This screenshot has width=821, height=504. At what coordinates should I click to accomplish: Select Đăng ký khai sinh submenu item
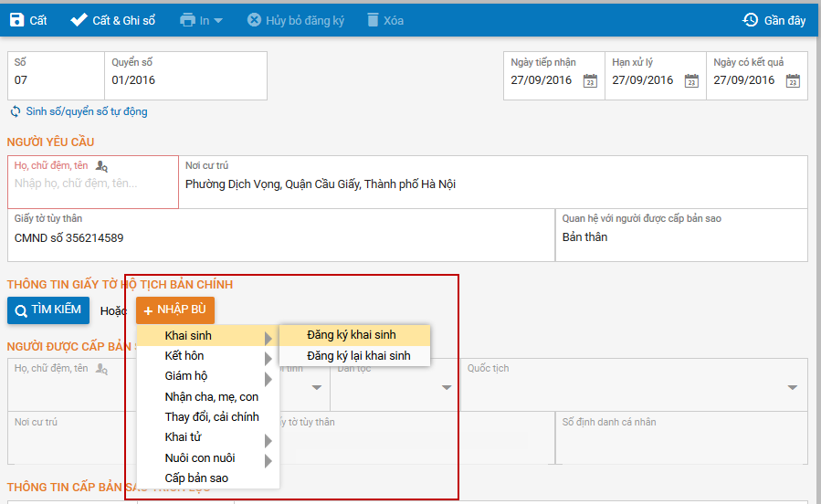352,335
